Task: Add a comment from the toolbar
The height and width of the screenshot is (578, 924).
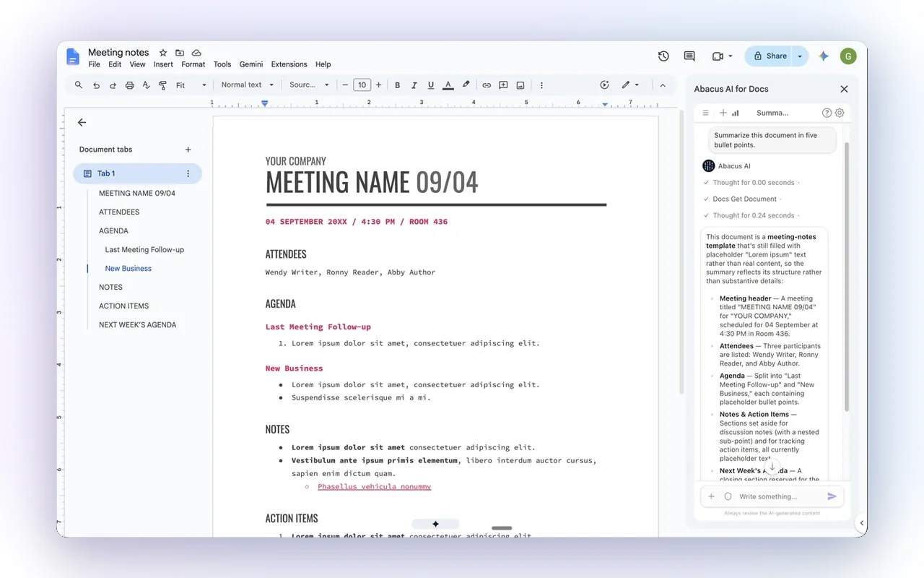Action: click(x=503, y=85)
